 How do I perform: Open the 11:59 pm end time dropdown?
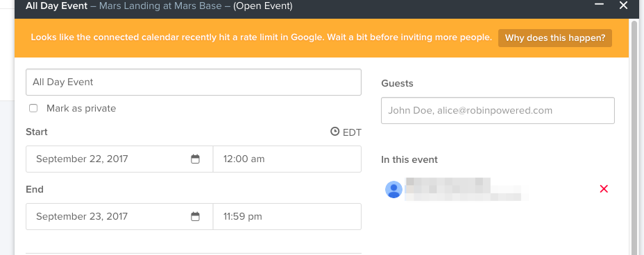point(287,216)
